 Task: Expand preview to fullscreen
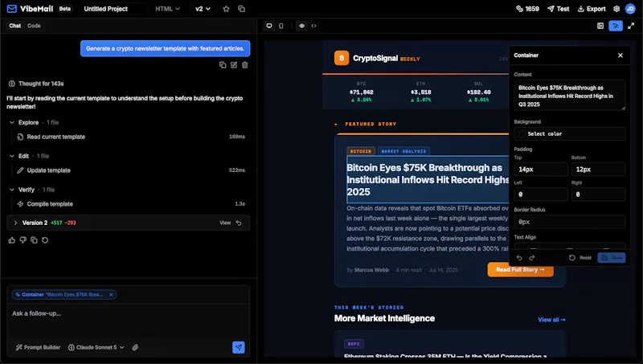pyautogui.click(x=631, y=26)
